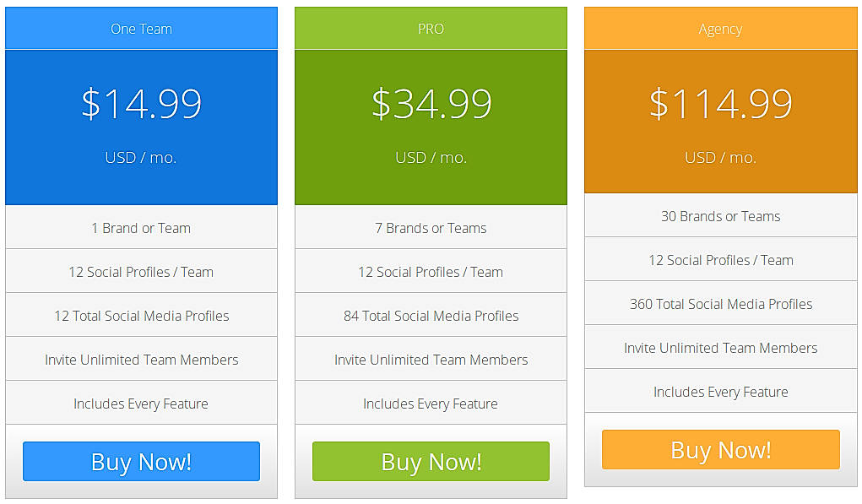This screenshot has height=504, width=862.
Task: Click the '7 Brands or Teams' row
Action: pos(431,227)
